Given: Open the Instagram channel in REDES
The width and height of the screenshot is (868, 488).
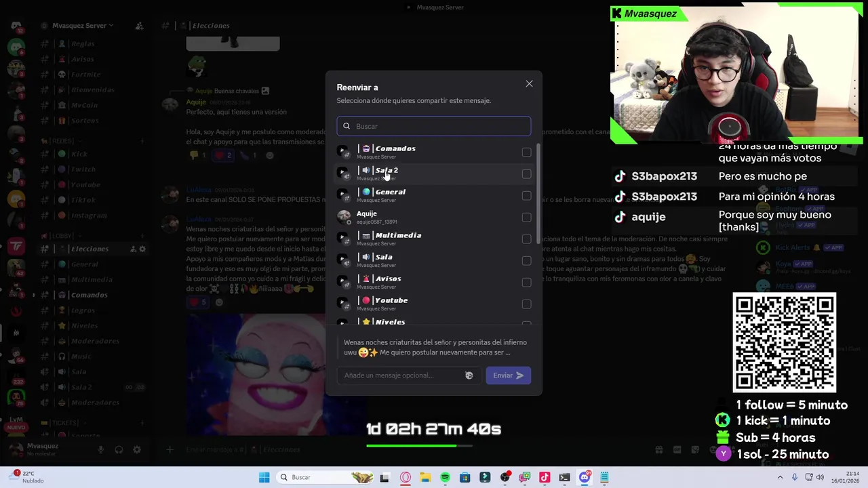Looking at the screenshot, I should click(92, 216).
